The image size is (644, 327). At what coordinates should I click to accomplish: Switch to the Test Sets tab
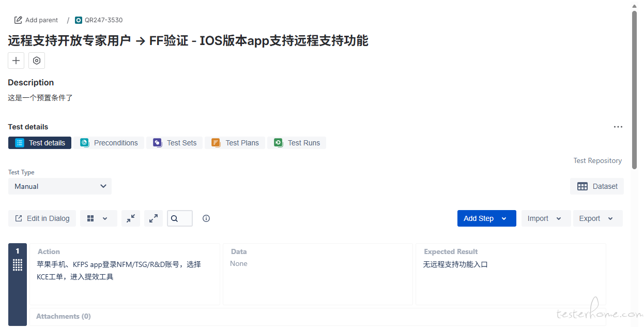click(x=175, y=143)
